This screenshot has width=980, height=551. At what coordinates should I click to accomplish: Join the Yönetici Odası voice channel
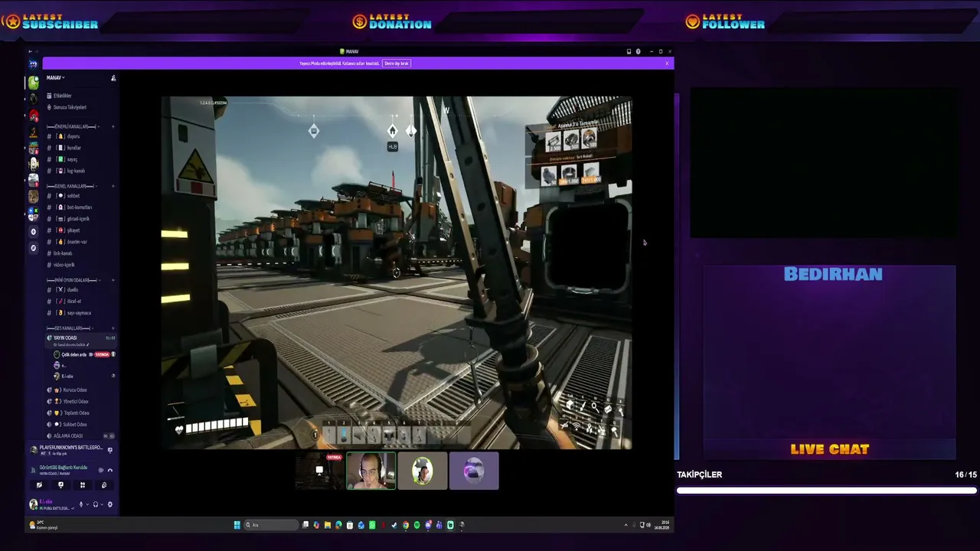80,402
